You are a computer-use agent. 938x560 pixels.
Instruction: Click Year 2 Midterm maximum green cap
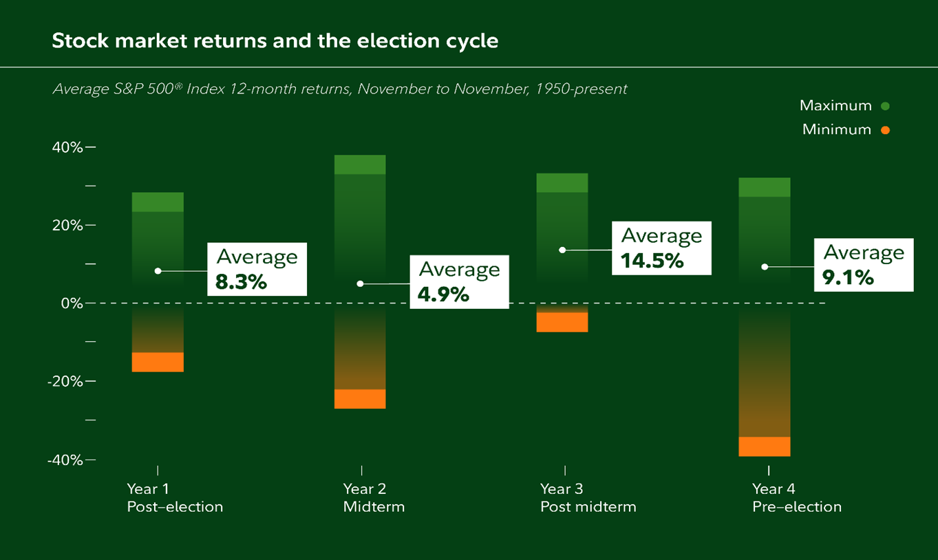point(360,165)
